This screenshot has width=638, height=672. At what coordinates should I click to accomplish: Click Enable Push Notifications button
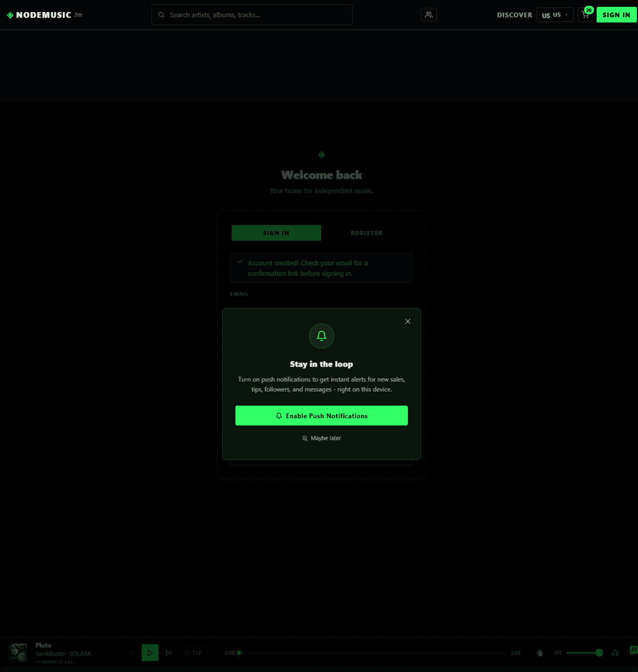322,416
